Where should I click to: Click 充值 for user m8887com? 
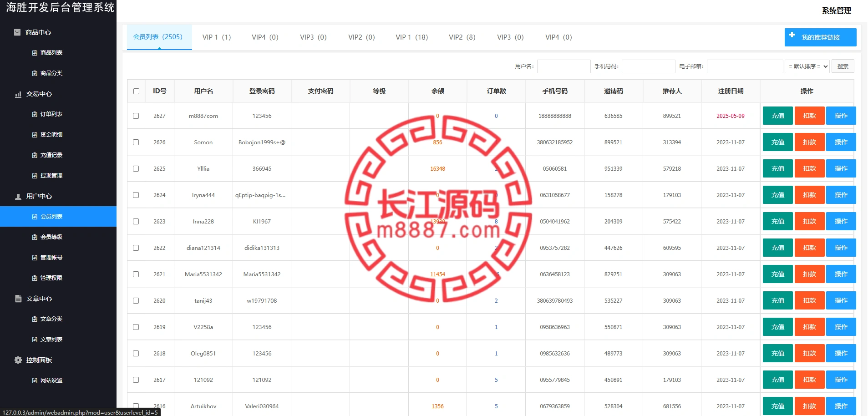pos(777,116)
